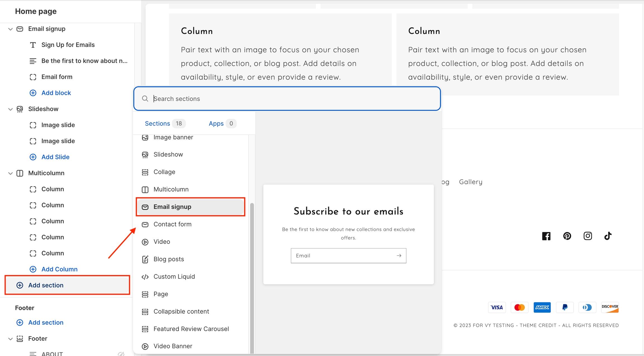Image resolution: width=644 pixels, height=356 pixels.
Task: Click the email submit arrow icon
Action: (x=399, y=256)
